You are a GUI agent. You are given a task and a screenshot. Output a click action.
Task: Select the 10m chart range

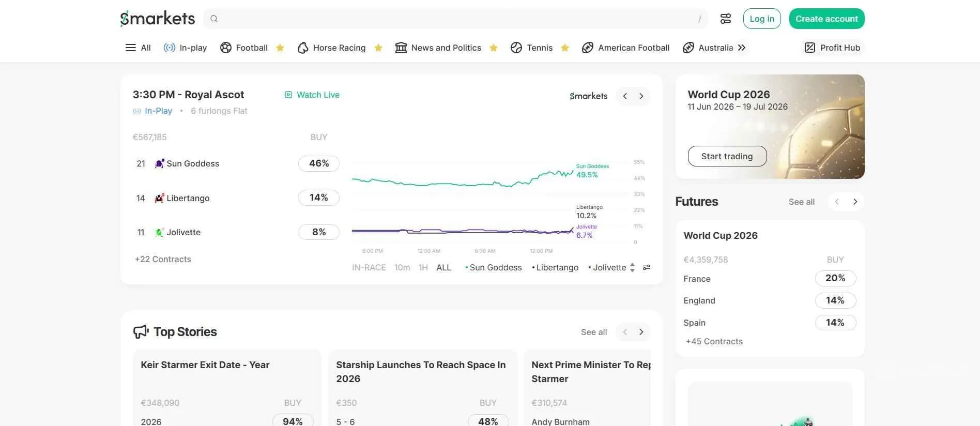pos(402,267)
